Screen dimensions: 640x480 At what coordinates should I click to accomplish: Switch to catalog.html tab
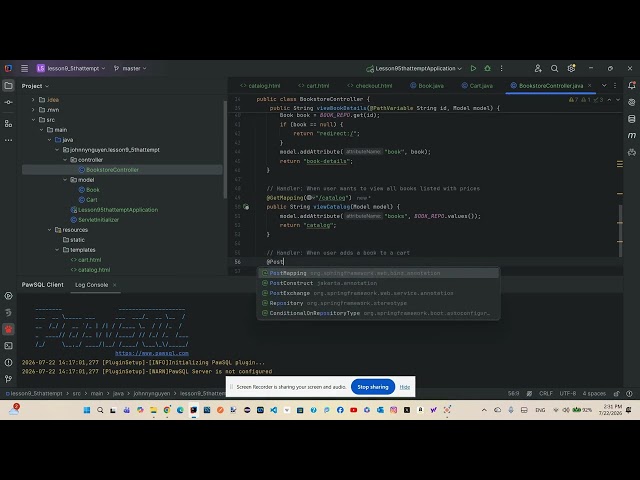(x=260, y=86)
